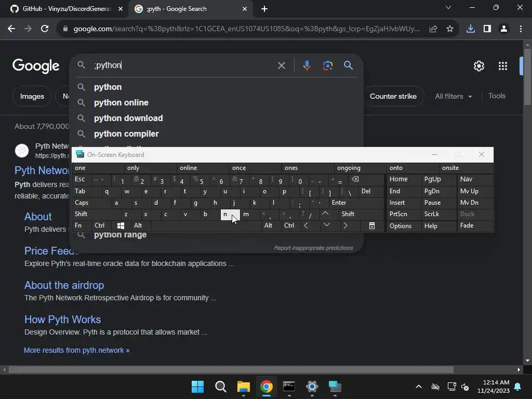Screen dimensions: 532x399
Task: Reload the current Chrome page
Action: point(45,29)
